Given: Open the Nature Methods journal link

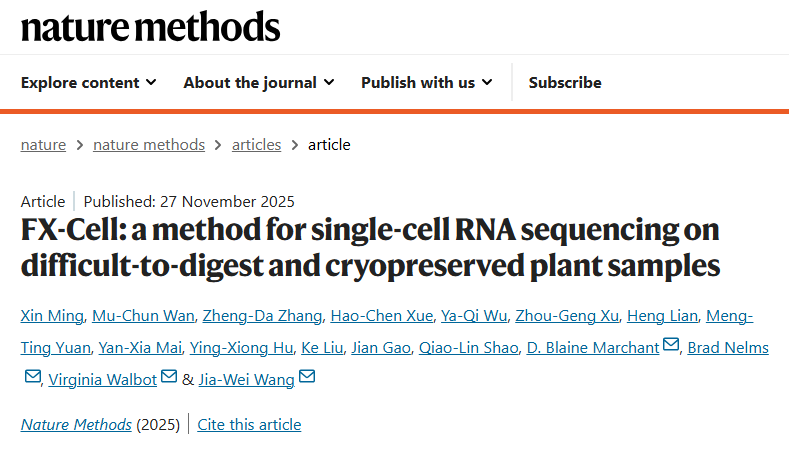Looking at the screenshot, I should point(76,424).
